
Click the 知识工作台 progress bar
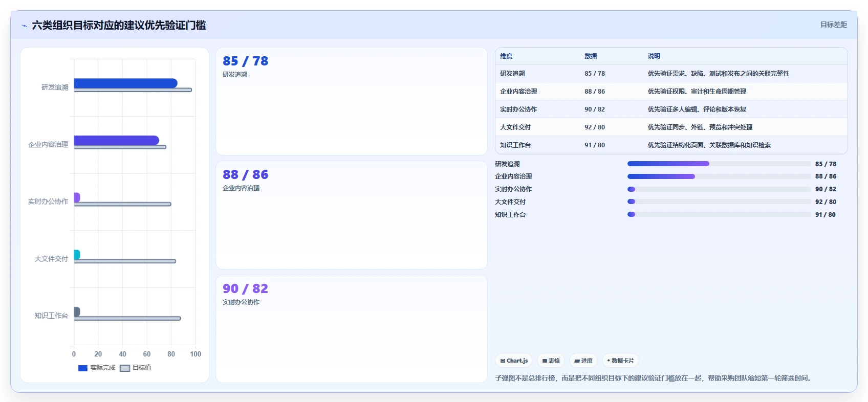(719, 214)
